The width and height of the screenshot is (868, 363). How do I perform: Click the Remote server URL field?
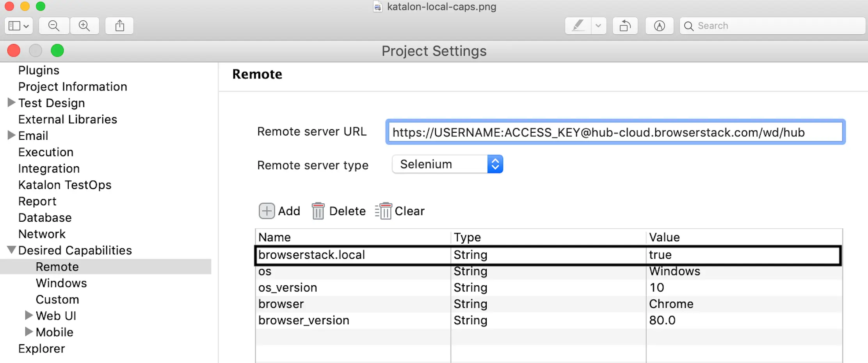click(615, 132)
